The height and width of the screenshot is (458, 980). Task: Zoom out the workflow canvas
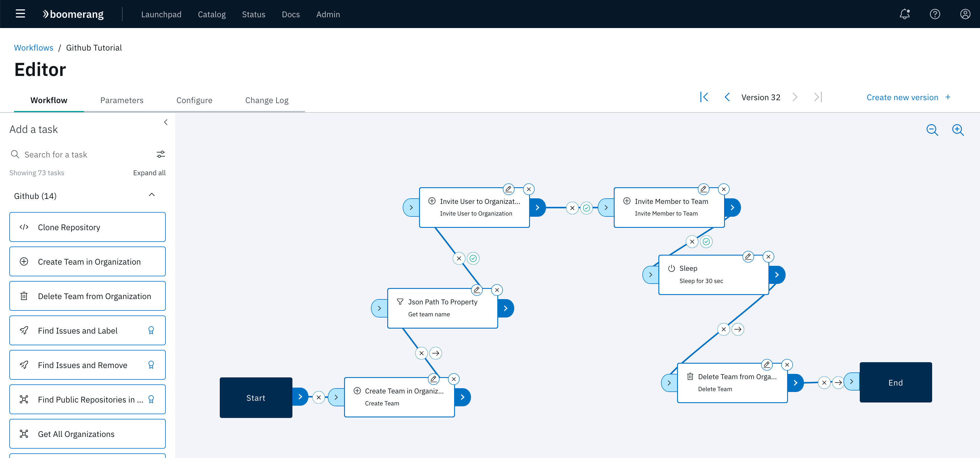(x=932, y=130)
